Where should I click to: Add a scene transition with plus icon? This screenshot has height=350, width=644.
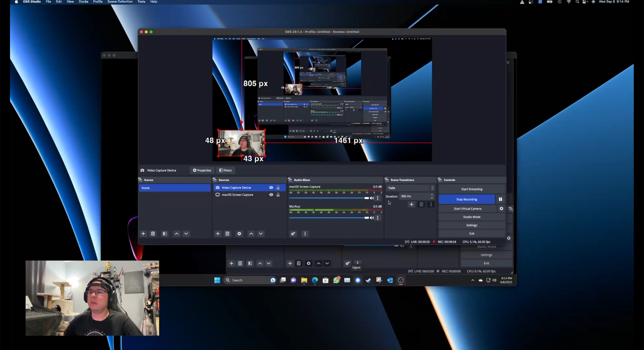tap(411, 204)
